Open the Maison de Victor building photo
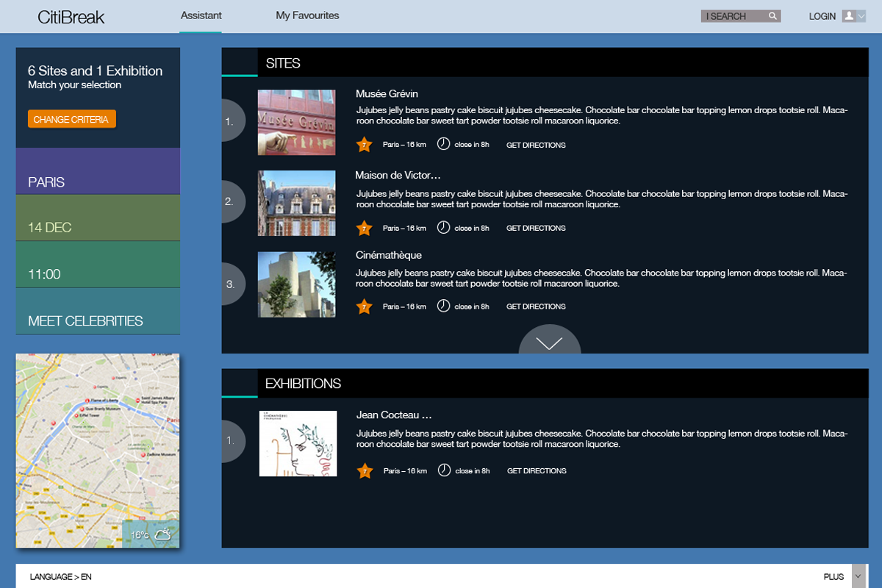Image resolution: width=882 pixels, height=588 pixels. pos(297,203)
